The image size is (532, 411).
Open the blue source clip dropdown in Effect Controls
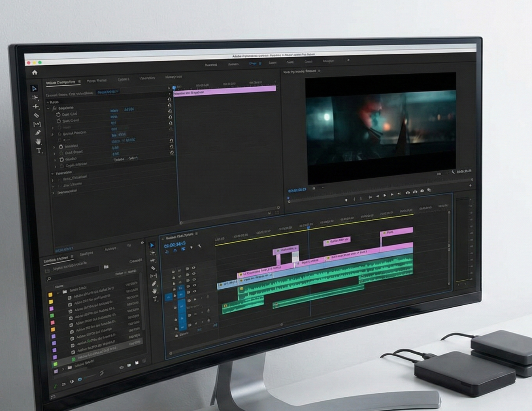tap(108, 92)
